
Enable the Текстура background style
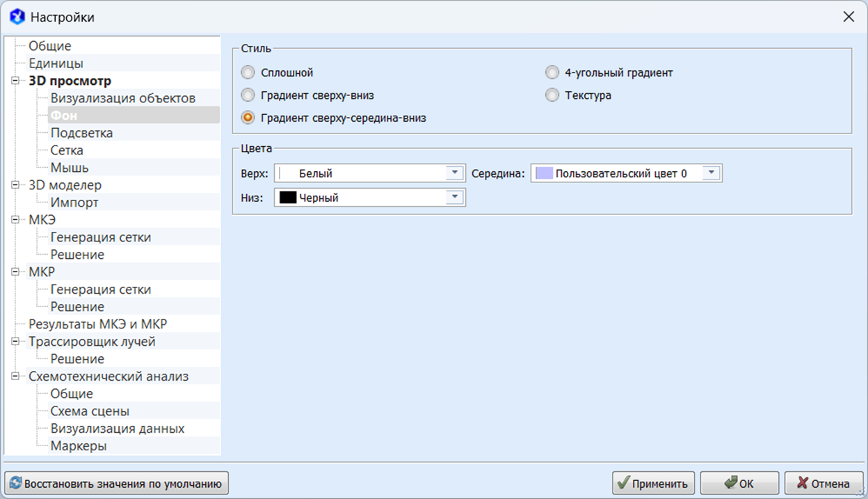point(552,95)
